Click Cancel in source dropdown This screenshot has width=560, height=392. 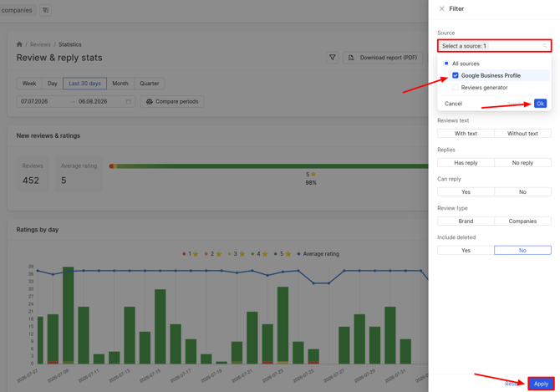(x=453, y=104)
